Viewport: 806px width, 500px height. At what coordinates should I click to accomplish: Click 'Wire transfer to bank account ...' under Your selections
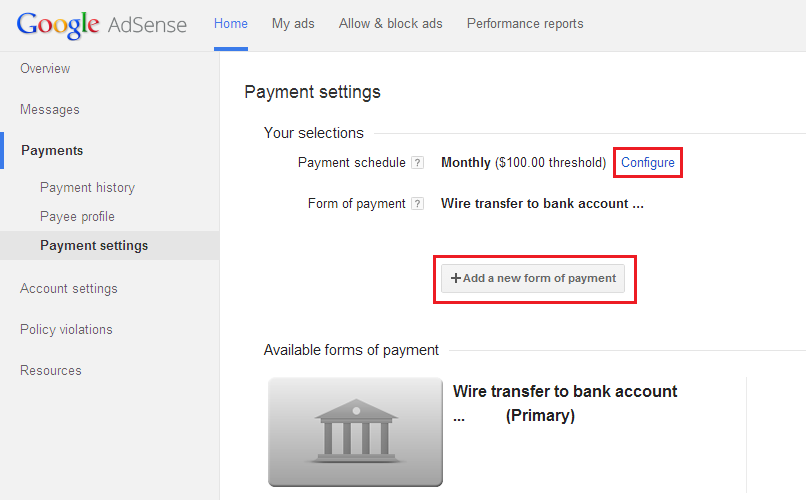542,203
